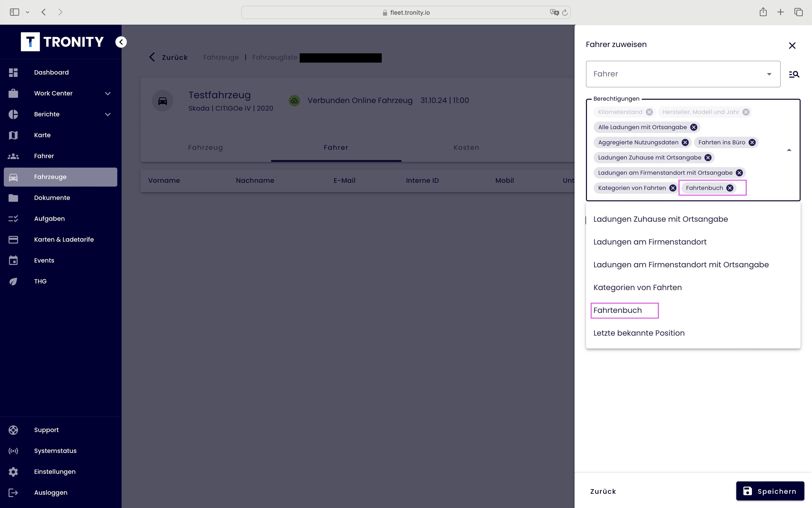Switch to the Kosten tab
812x508 pixels.
tap(466, 147)
